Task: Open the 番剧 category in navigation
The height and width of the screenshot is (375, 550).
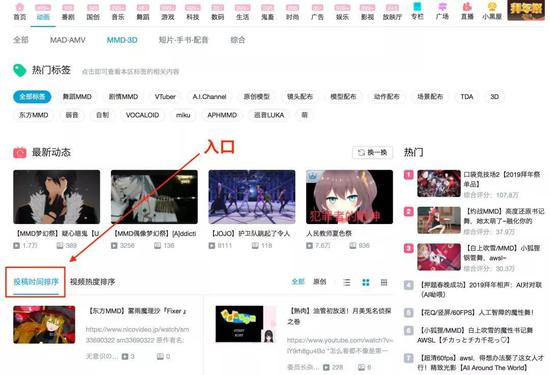Action: (x=68, y=12)
